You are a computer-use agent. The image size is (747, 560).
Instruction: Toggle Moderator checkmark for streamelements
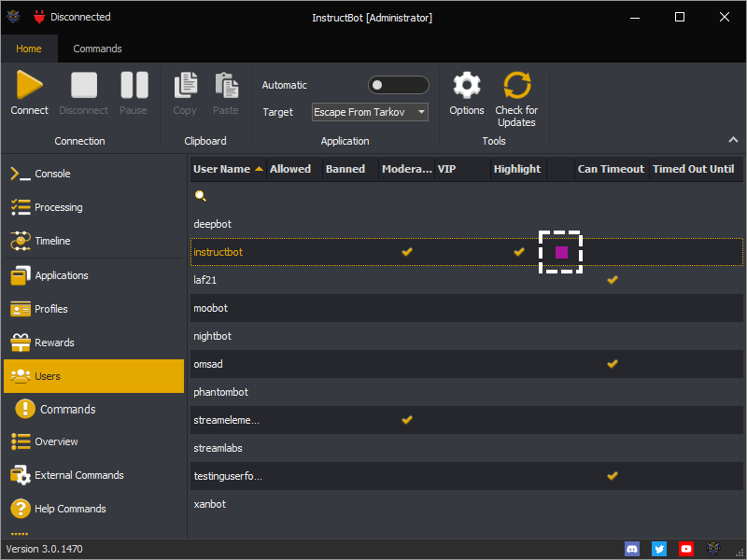(406, 420)
